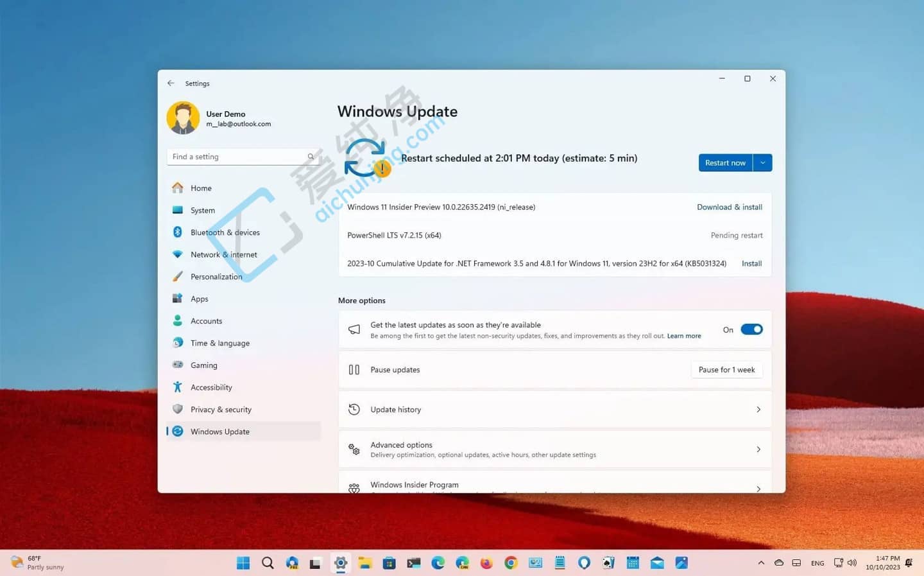Switch to the Accounts settings page
The width and height of the screenshot is (924, 576).
[206, 320]
